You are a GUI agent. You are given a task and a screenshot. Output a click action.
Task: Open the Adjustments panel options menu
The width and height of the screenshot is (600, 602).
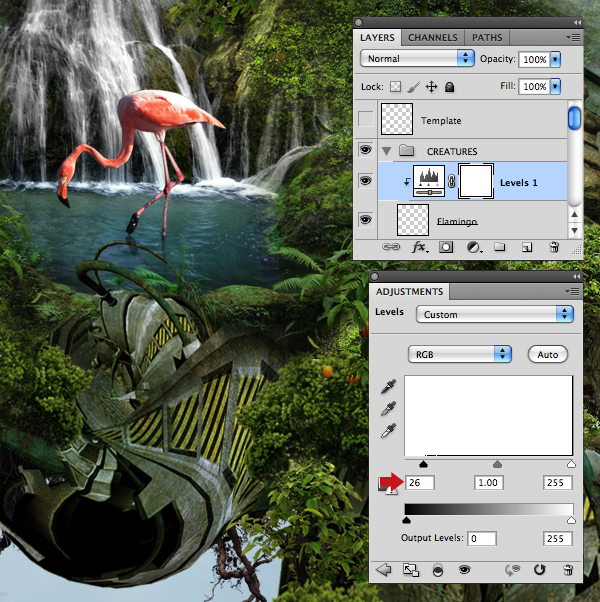click(572, 292)
